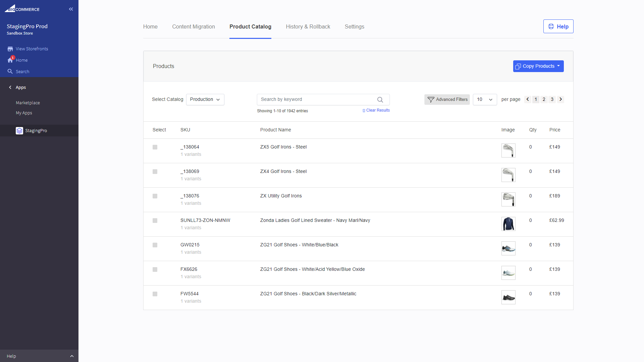
Task: Go to next page arrow
Action: 560,100
